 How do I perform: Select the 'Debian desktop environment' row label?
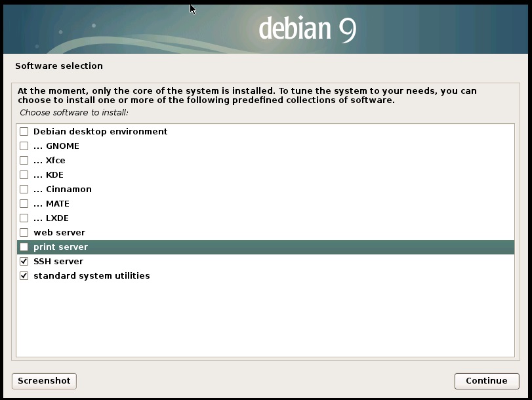tap(100, 132)
